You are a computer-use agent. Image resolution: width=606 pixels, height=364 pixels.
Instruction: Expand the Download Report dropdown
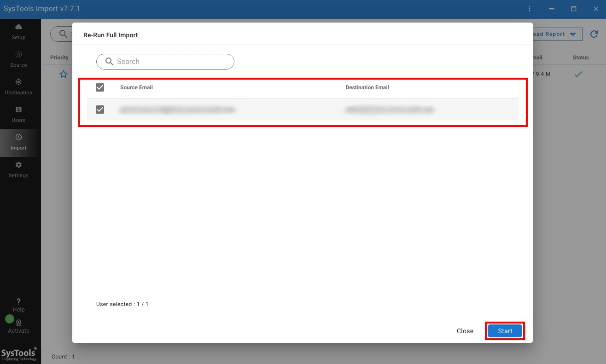click(x=573, y=35)
